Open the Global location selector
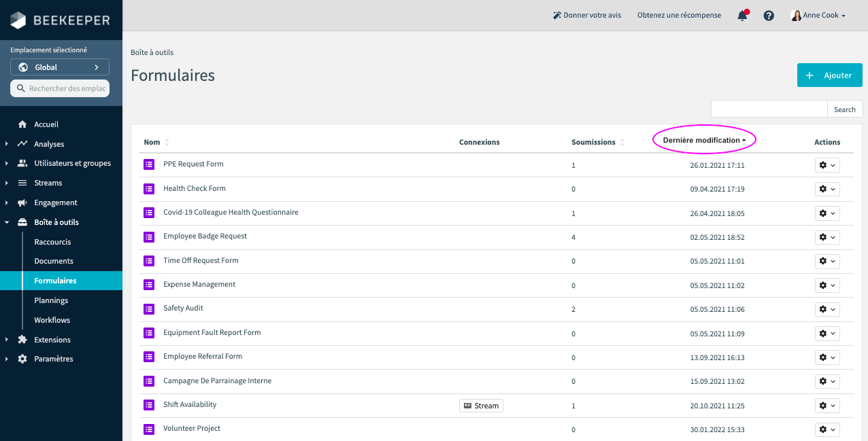868x441 pixels. (60, 67)
